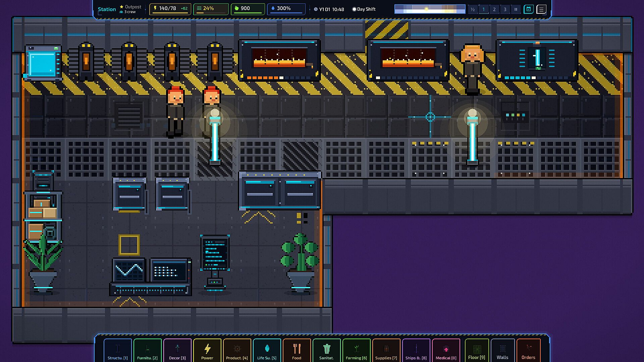Open the Farming [6] category
The image size is (644, 362).
(357, 351)
